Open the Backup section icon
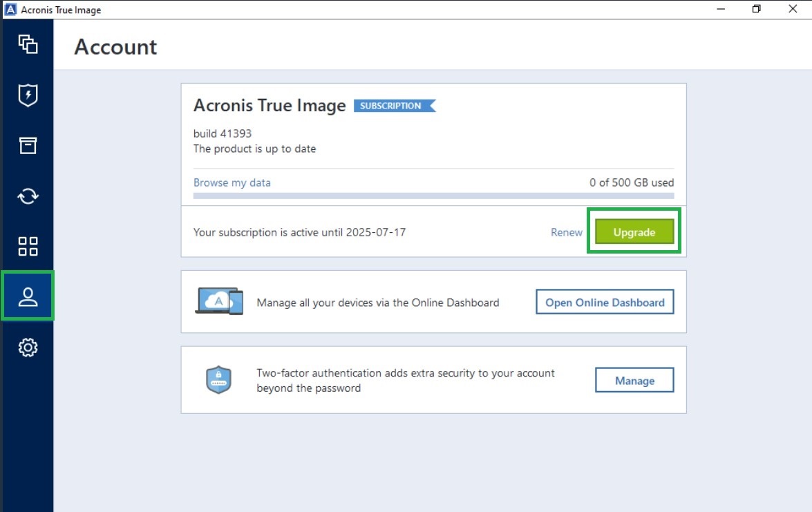 [x=28, y=45]
